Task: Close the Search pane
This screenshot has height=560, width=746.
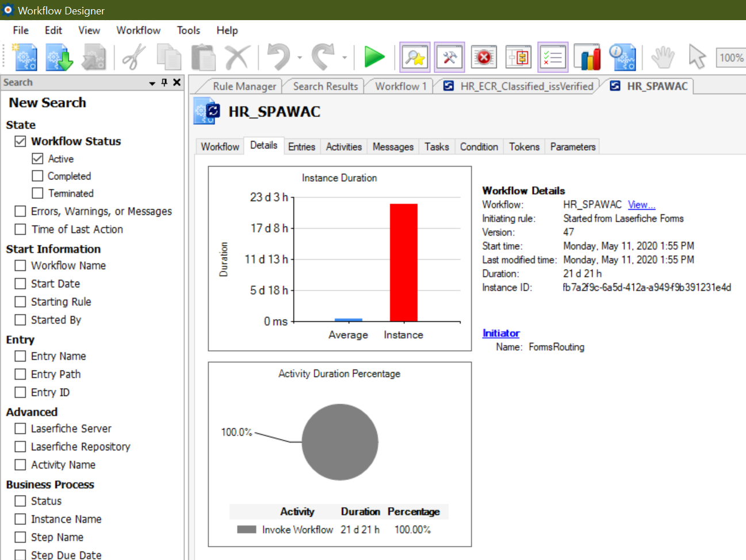Action: click(x=177, y=82)
